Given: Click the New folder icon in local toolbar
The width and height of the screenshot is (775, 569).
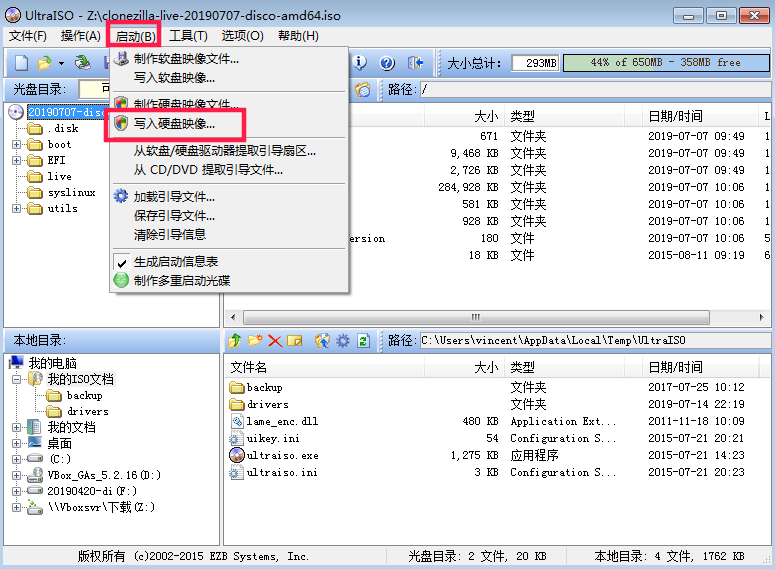Looking at the screenshot, I should point(255,340).
